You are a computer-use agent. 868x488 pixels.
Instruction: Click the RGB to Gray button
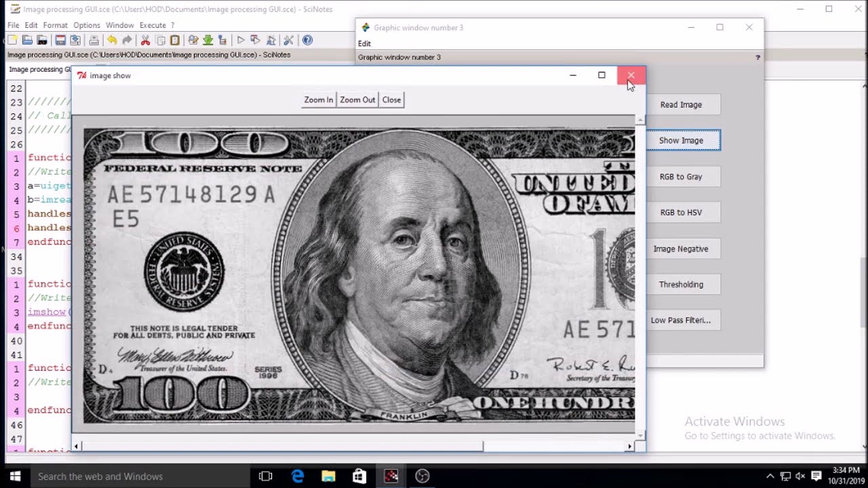[x=681, y=176]
